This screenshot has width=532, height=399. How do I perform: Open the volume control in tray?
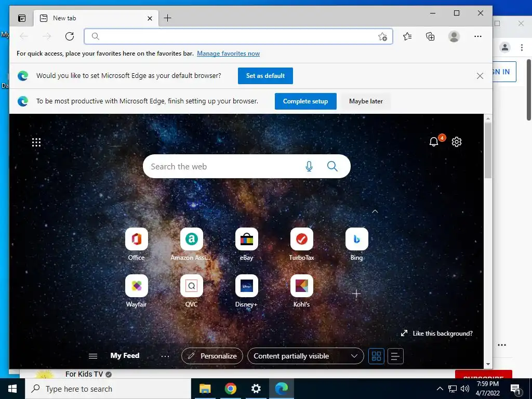tap(465, 389)
